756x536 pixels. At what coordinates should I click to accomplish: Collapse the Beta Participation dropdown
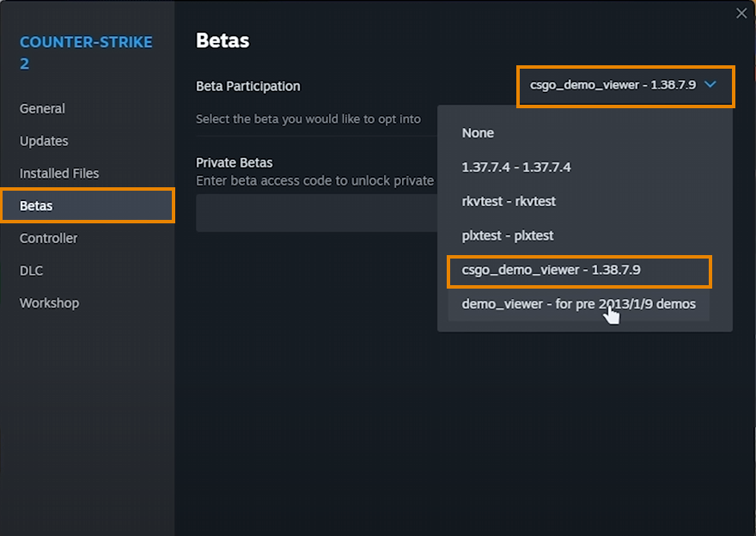pyautogui.click(x=625, y=86)
